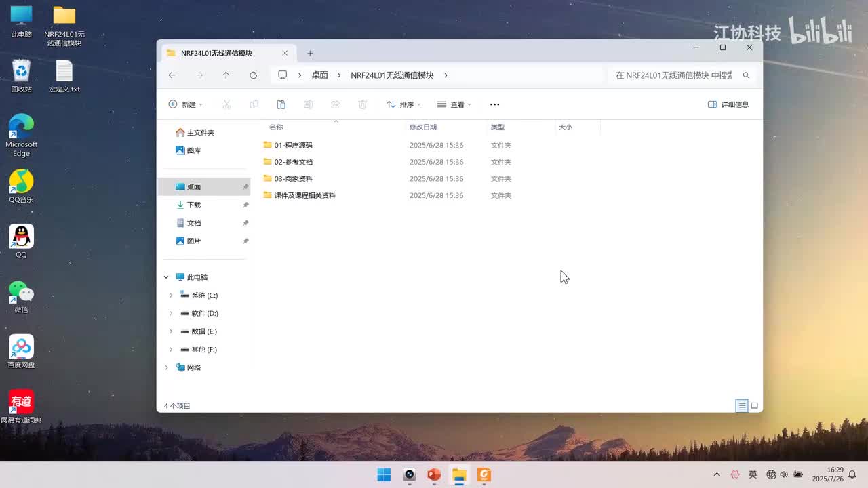Screen dimensions: 868x488
Task: Select the QQ音乐 desktop icon
Action: 22,186
